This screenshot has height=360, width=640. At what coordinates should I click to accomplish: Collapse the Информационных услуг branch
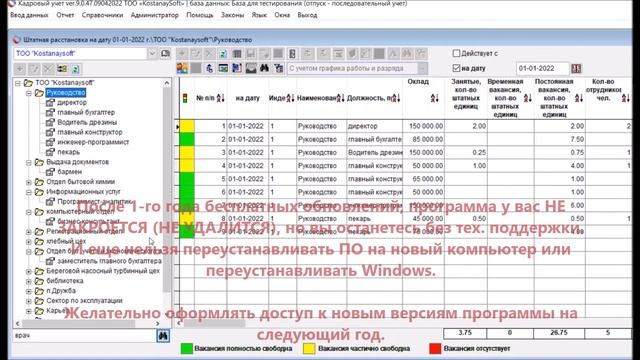29,192
